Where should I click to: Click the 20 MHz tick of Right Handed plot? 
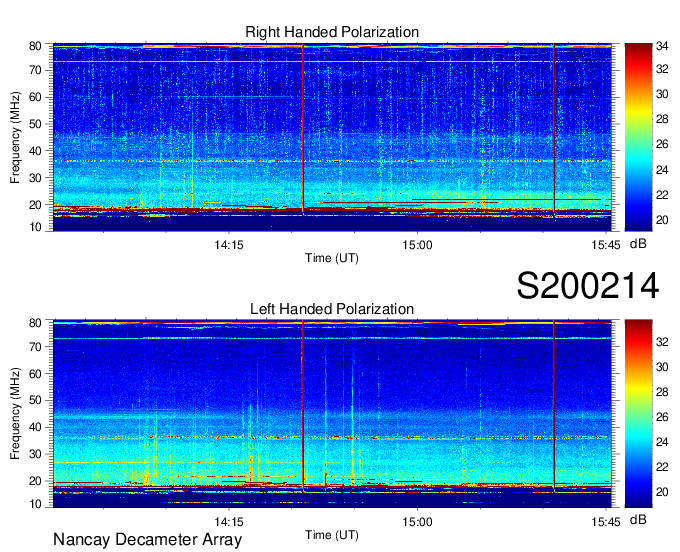[x=35, y=205]
